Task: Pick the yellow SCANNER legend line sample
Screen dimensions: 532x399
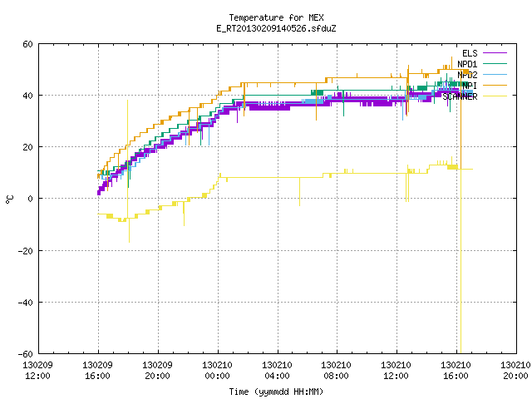Action: point(495,96)
